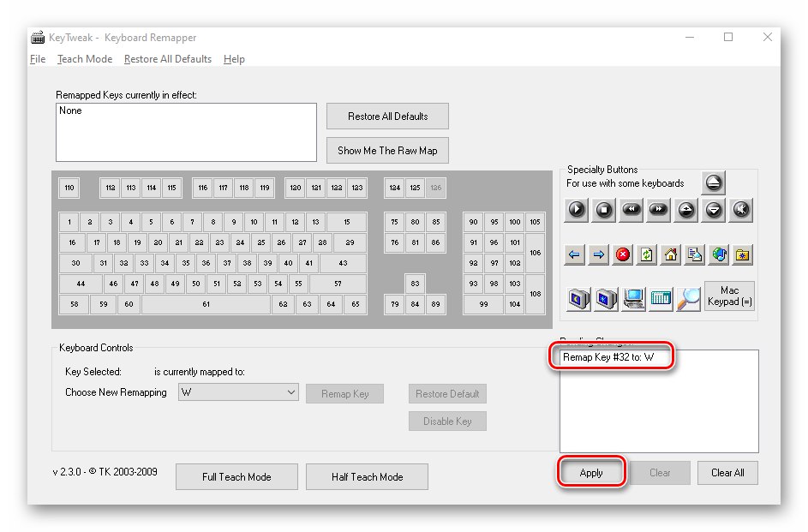Select the Play media specialty button

tap(577, 210)
